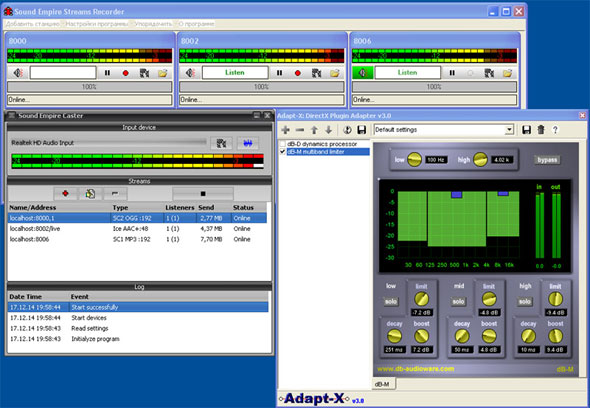Screen dimensions: 590x408
Task: Pause the 8000 stream recorder
Action: coord(107,73)
